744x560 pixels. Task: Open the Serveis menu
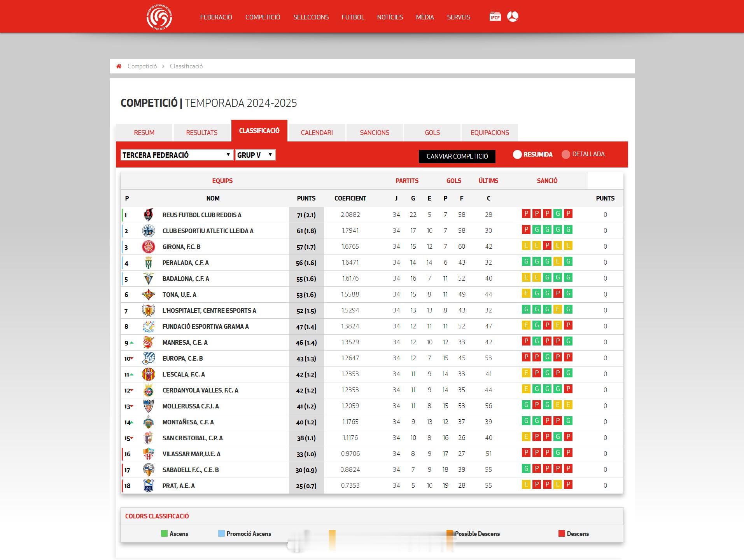[459, 17]
